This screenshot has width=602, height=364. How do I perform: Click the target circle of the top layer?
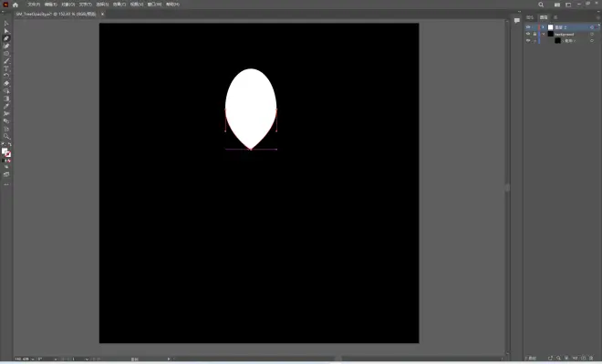point(592,27)
